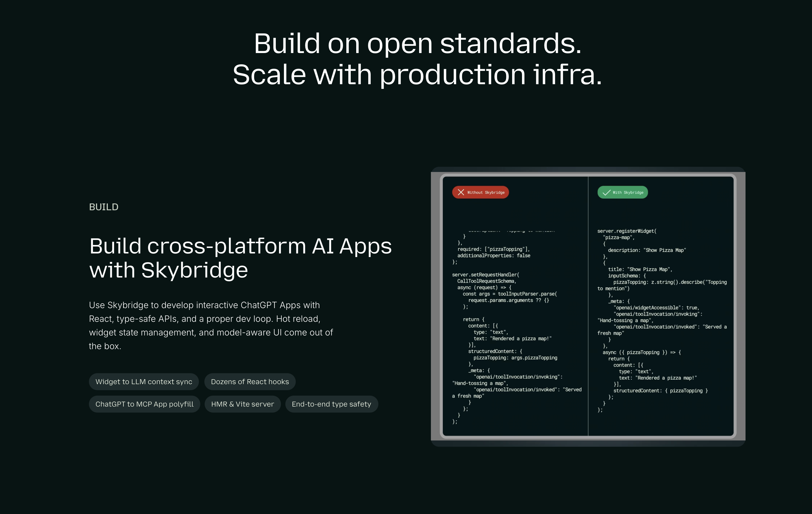Click the additionalProperties: false code line
This screenshot has width=812, height=514.
pyautogui.click(x=493, y=255)
